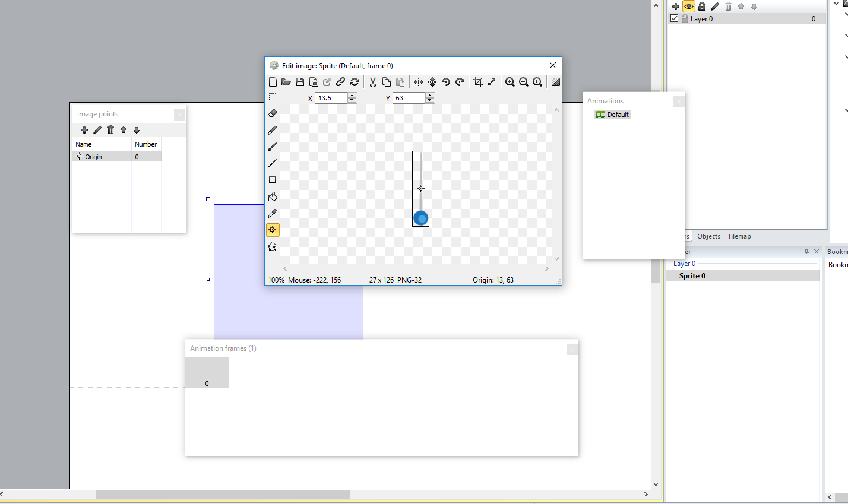Rotate image clockwise
Screen dimensions: 848x504
point(460,82)
